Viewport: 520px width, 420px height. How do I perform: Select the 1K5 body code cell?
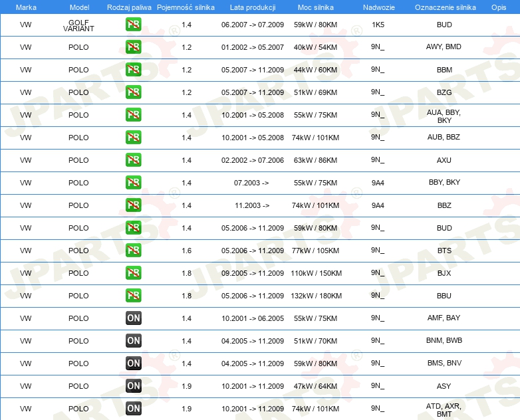(378, 25)
